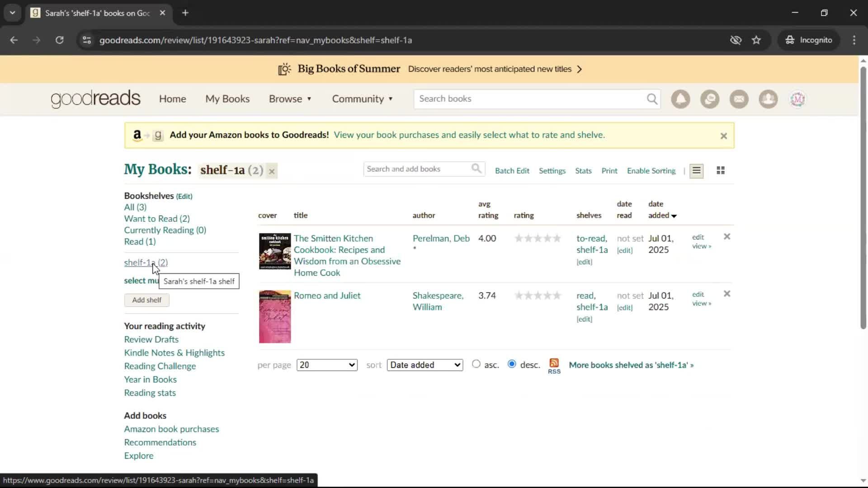Edit shelves for The Smitten Kitchen Cookbook
The height and width of the screenshot is (488, 868).
click(584, 262)
